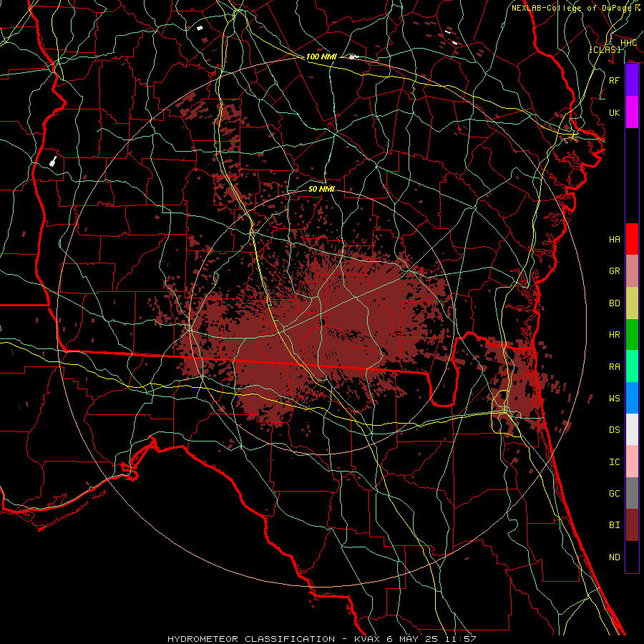This screenshot has height=644, width=644.
Task: Select the BD yellow legend block
Action: (x=632, y=303)
